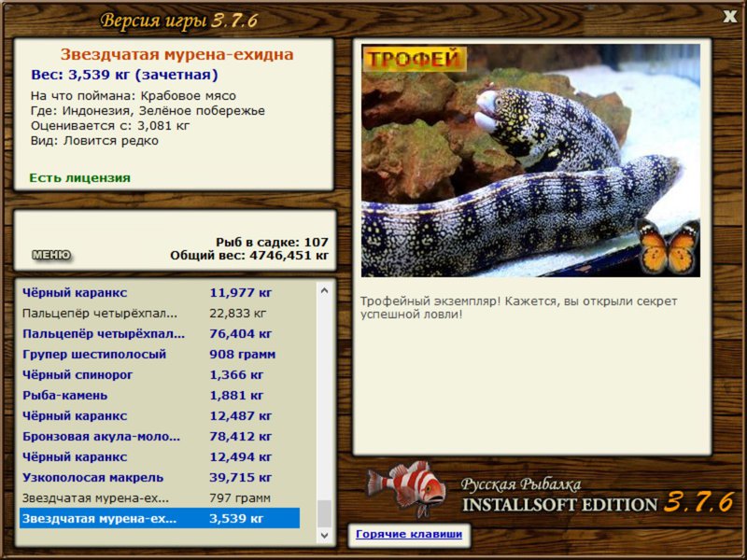Select Чёрный каранкс 12,487 кг row

pyautogui.click(x=160, y=415)
